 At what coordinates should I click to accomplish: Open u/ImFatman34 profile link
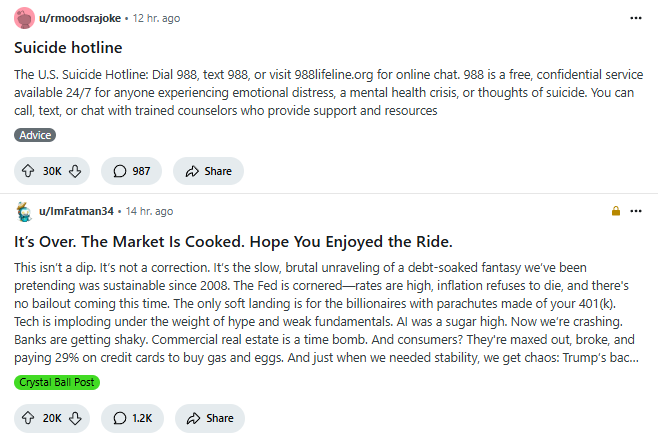coord(76,211)
